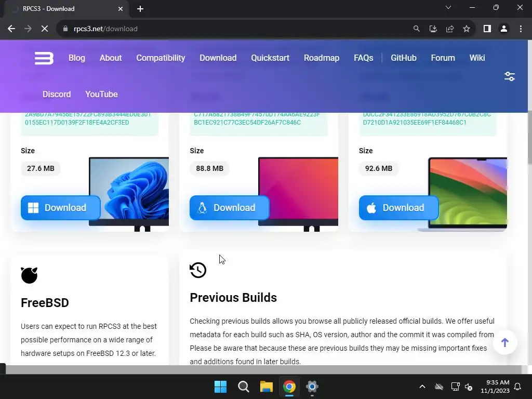Share this page via share icon
The width and height of the screenshot is (532, 399).
click(x=450, y=29)
